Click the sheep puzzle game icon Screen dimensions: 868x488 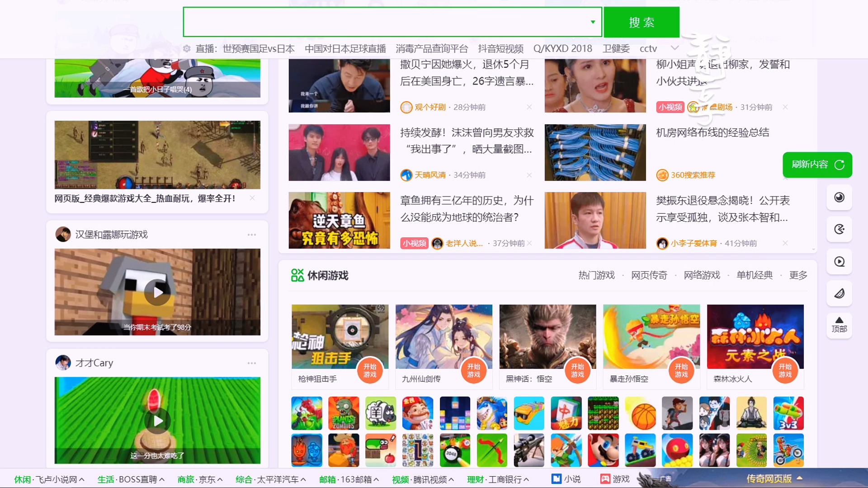click(381, 413)
